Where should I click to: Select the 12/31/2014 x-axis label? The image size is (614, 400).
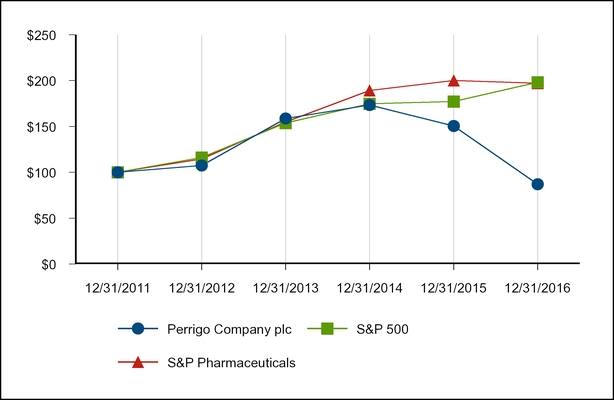369,288
